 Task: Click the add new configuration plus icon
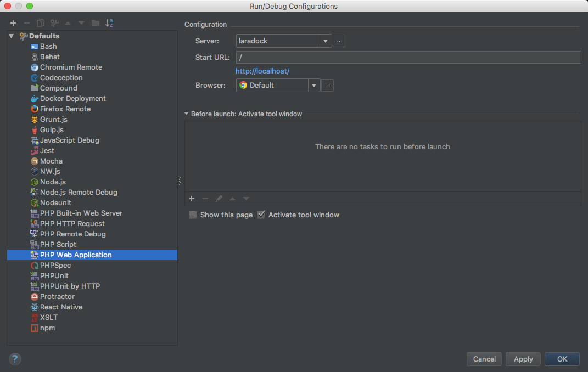point(13,23)
